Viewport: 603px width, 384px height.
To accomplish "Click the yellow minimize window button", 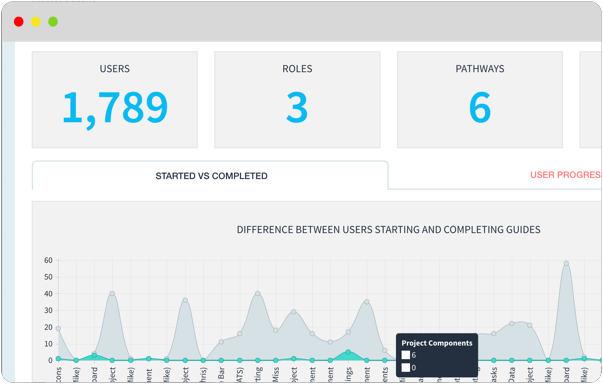I will tap(36, 22).
